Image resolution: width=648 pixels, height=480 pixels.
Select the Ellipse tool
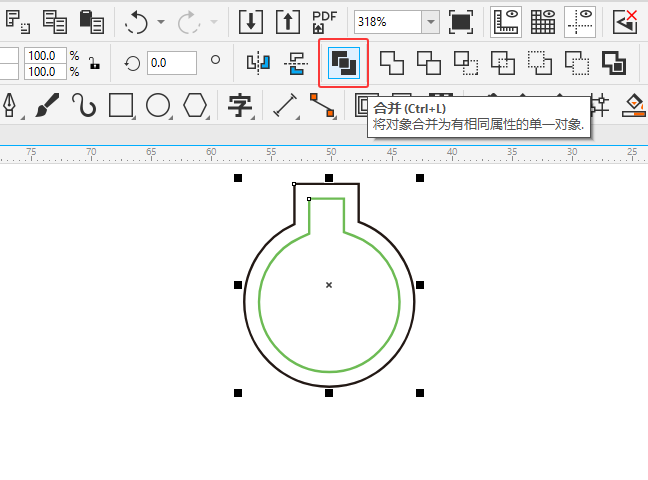point(158,105)
